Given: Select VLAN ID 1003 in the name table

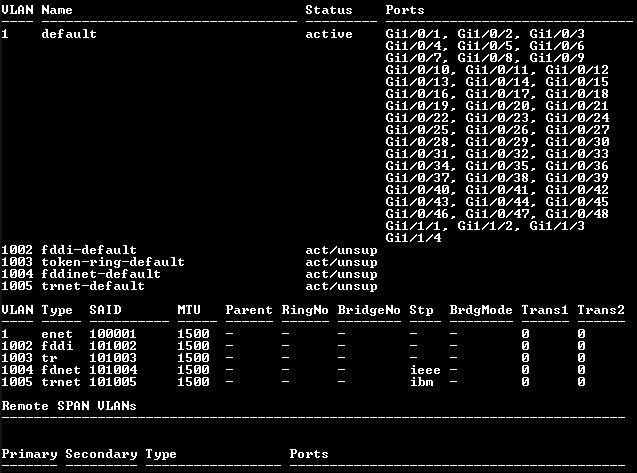Looking at the screenshot, I should coord(17,262).
